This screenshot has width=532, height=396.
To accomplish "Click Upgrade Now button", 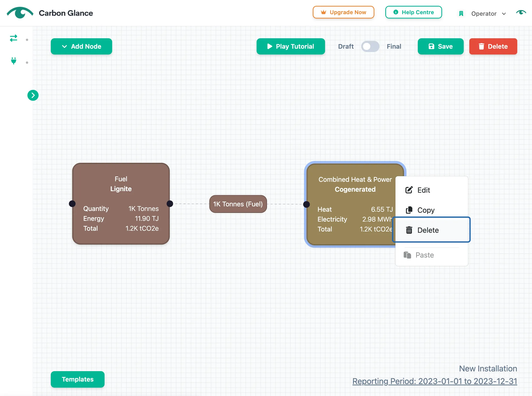I will pyautogui.click(x=344, y=12).
